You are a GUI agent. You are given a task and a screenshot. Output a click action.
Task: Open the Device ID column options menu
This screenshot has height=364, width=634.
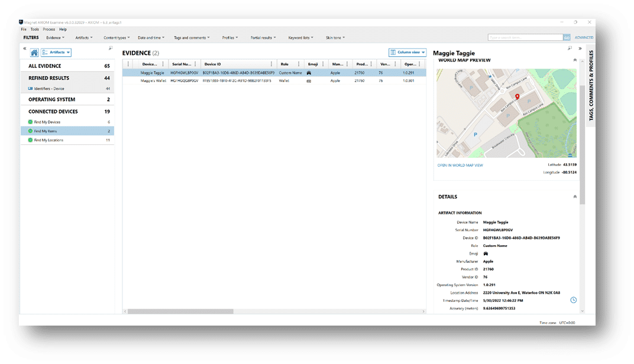coord(271,64)
